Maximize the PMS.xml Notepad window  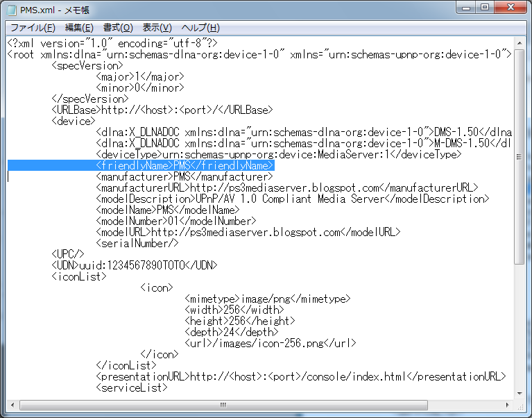tap(485, 8)
